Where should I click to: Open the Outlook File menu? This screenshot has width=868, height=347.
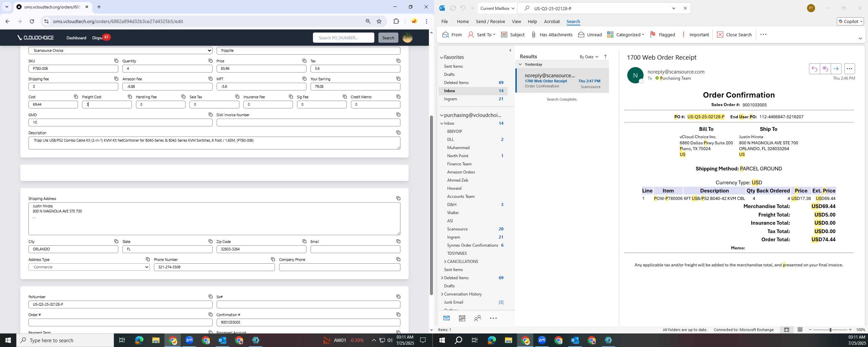pyautogui.click(x=445, y=21)
